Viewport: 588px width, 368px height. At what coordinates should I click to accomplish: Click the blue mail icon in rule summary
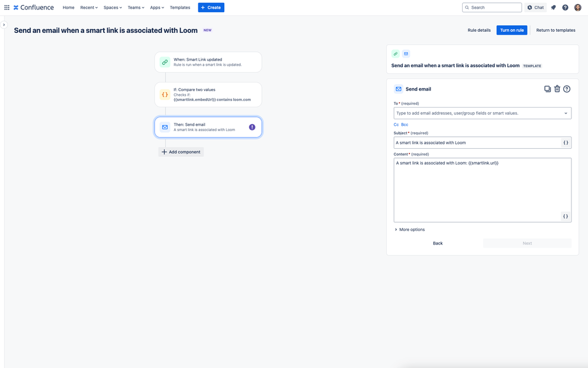point(406,54)
